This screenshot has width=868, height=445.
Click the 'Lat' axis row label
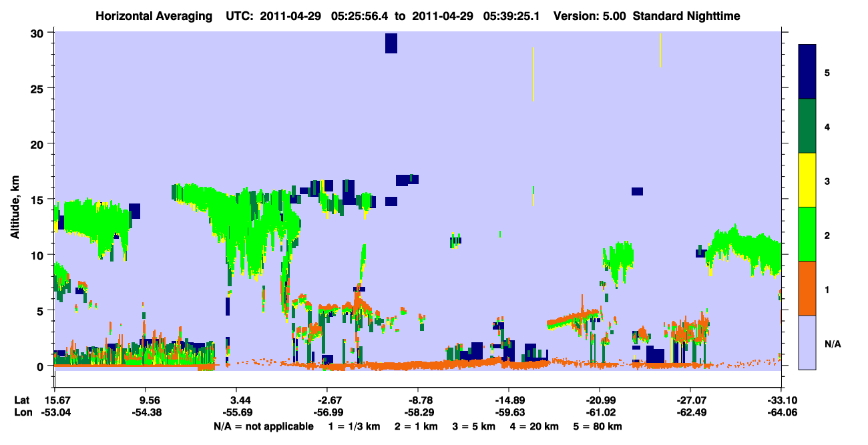23,400
